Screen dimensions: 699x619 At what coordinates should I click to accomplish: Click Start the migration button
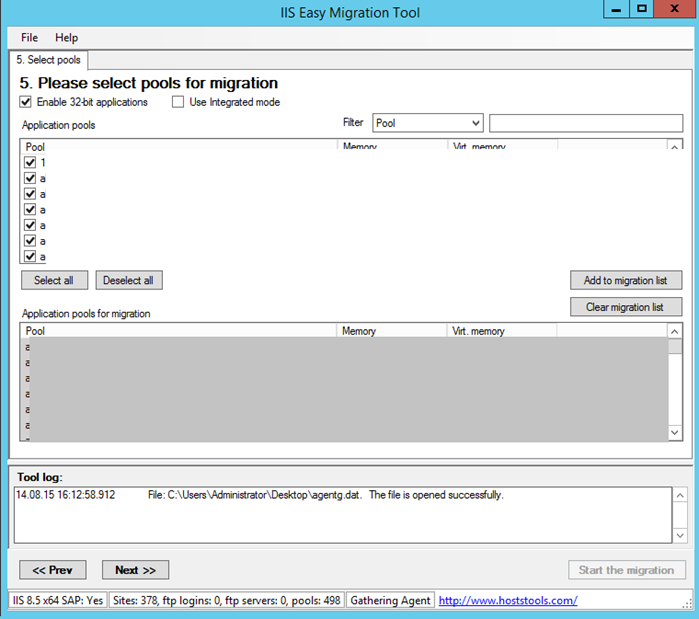[x=627, y=570]
